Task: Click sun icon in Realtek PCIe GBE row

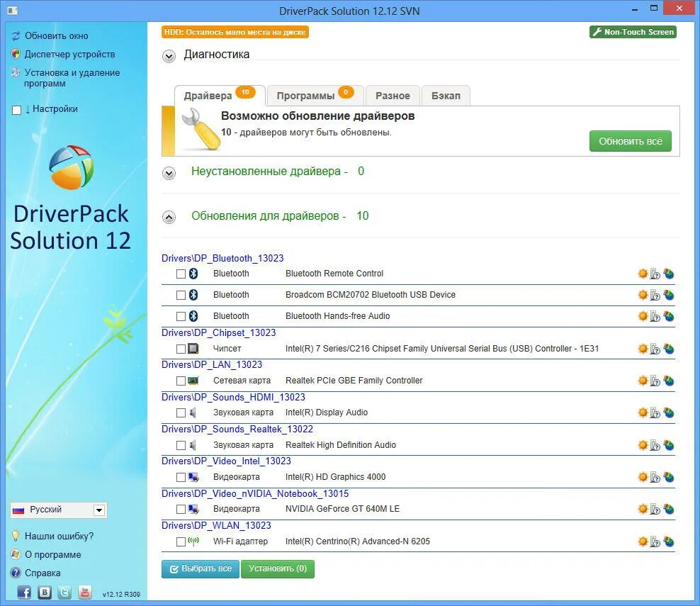Action: (643, 381)
